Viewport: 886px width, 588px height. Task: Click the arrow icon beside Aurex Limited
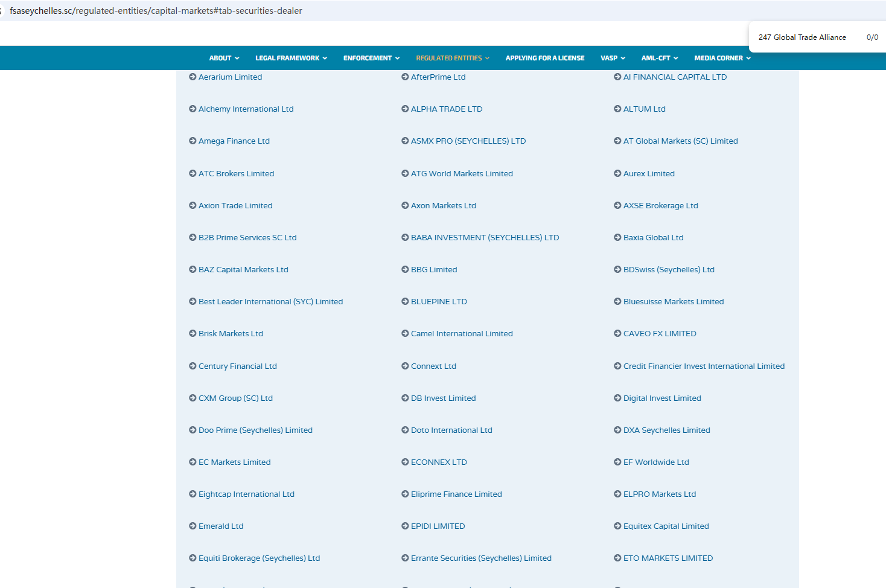617,173
